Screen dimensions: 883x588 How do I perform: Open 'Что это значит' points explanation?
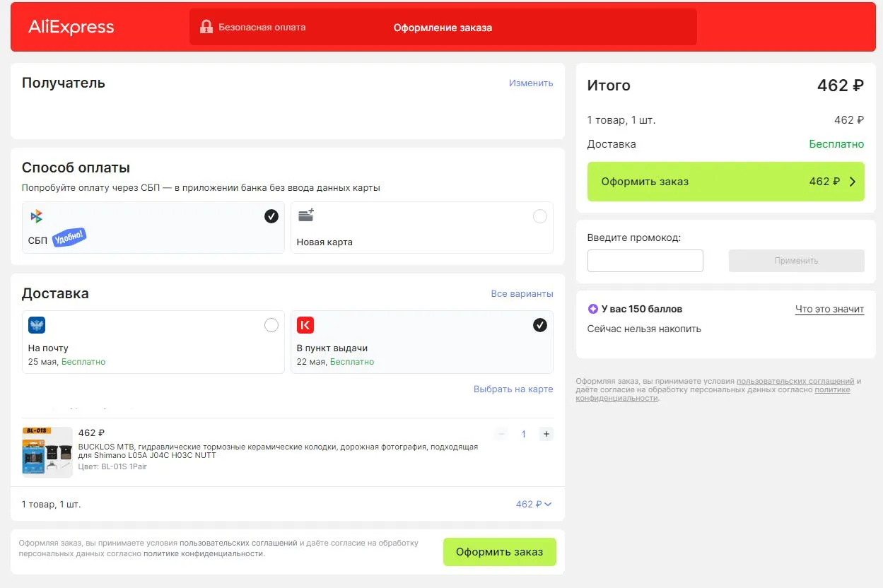(x=829, y=309)
